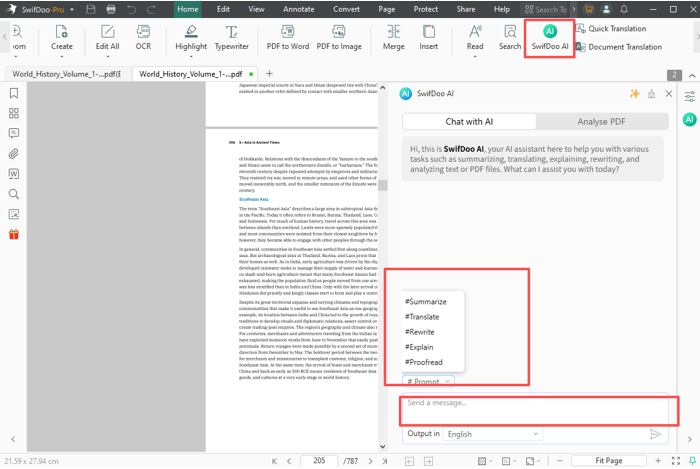Open the Bookmarks sidebar panel
Screen dimensions: 700x469
(x=14, y=93)
